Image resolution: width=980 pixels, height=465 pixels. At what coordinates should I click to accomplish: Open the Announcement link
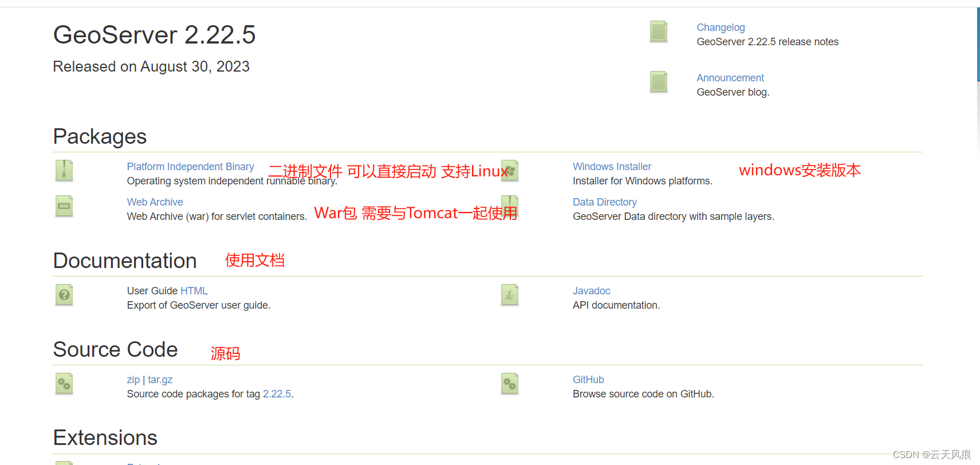[x=730, y=78]
